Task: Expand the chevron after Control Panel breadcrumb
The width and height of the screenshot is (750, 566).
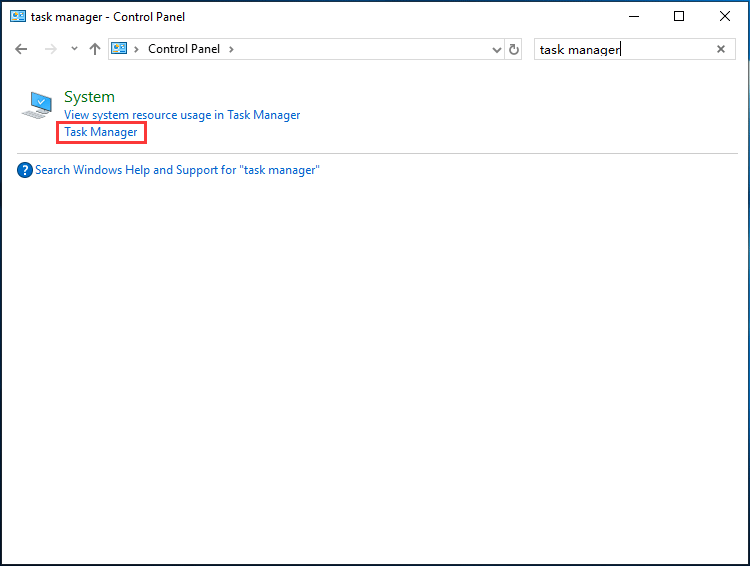Action: (x=232, y=49)
